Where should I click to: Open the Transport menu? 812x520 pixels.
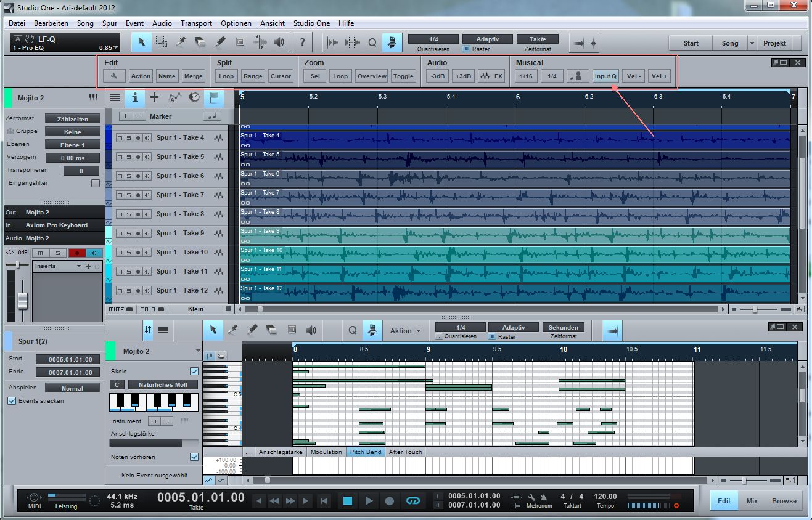(196, 23)
